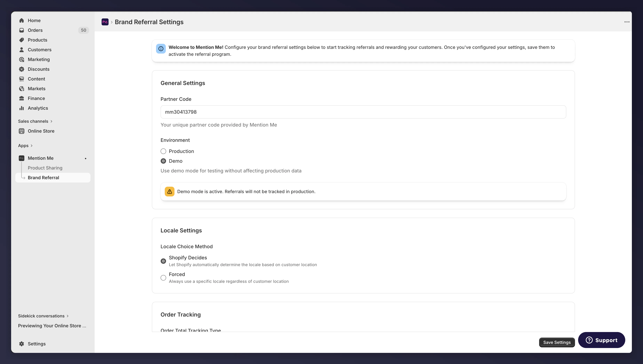
Task: Expand Sidekick conversations list
Action: (x=43, y=316)
